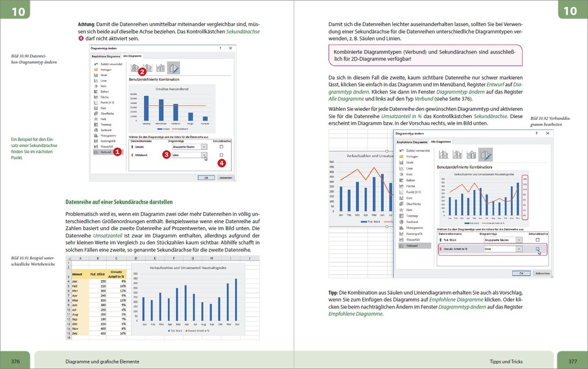Tick the Sekundärachse checkbox for Tsd. Stück
The width and height of the screenshot is (588, 369).
[x=538, y=239]
